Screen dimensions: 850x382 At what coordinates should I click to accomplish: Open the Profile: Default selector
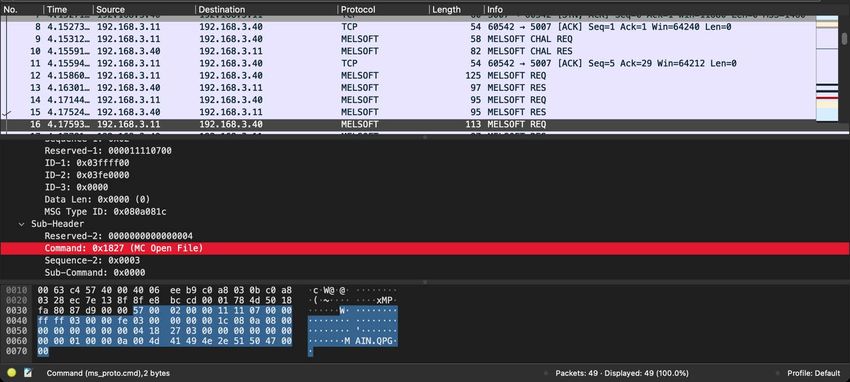point(814,373)
